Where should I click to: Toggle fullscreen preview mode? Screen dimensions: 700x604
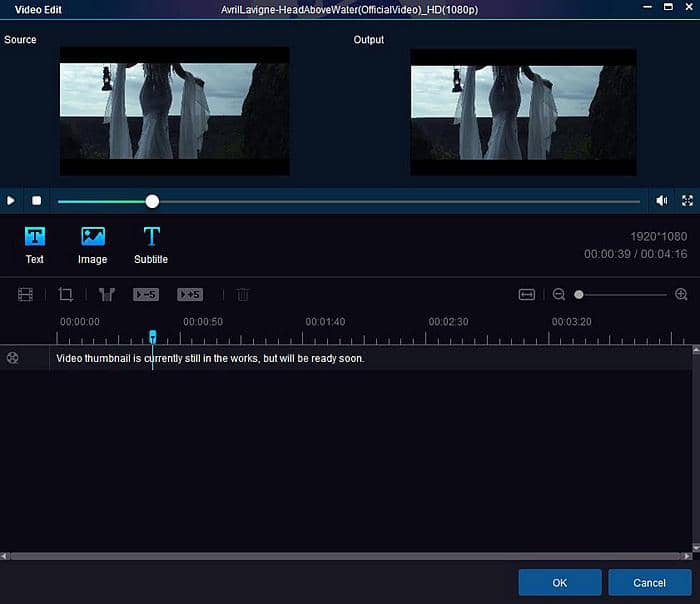(x=687, y=201)
